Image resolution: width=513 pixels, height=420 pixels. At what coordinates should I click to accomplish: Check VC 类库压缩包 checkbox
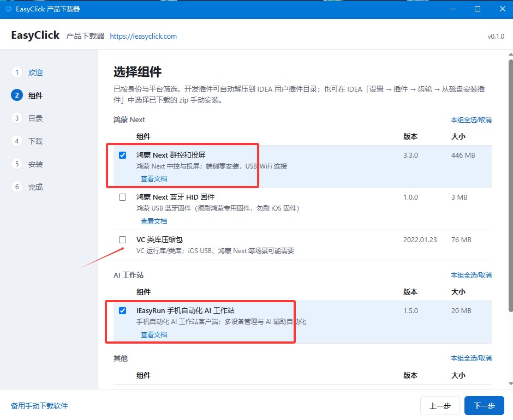122,240
